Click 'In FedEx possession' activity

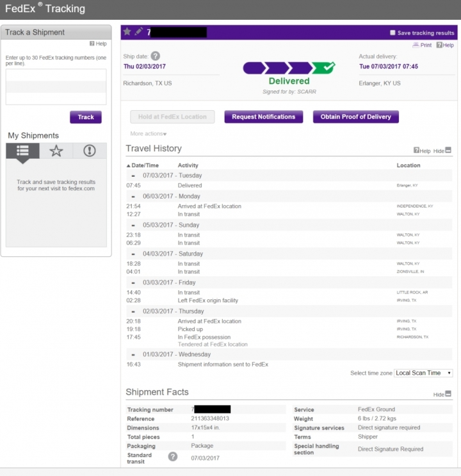(x=204, y=337)
